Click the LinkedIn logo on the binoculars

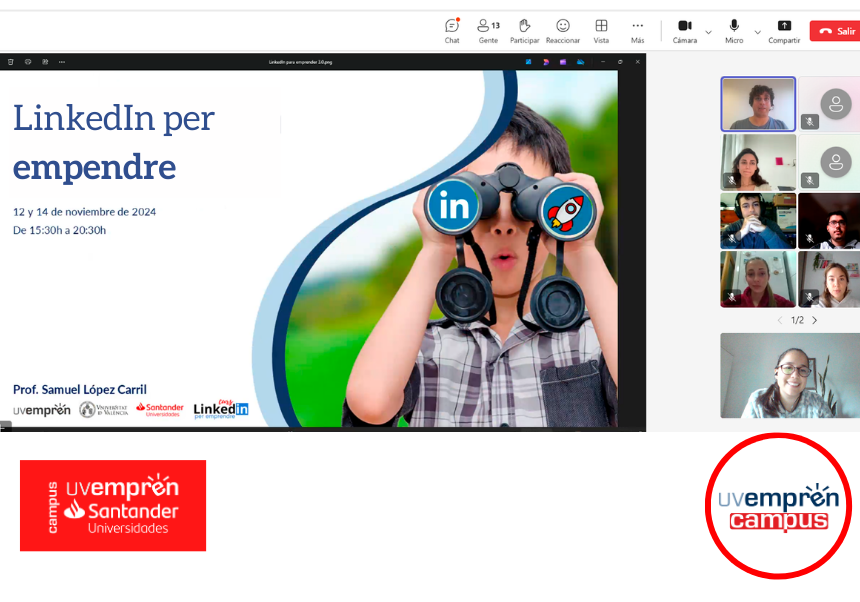[x=455, y=207]
